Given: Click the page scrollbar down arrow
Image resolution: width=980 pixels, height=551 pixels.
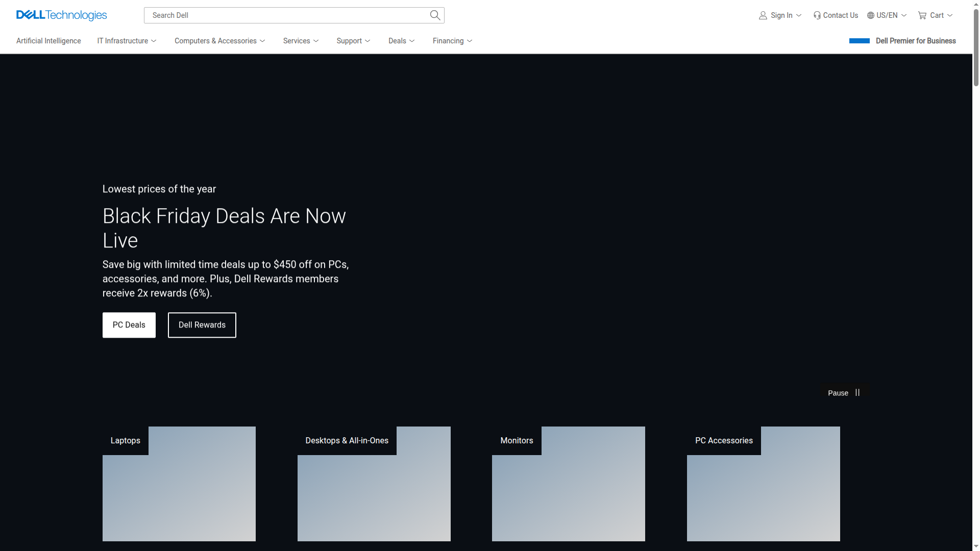Looking at the screenshot, I should click(975, 547).
